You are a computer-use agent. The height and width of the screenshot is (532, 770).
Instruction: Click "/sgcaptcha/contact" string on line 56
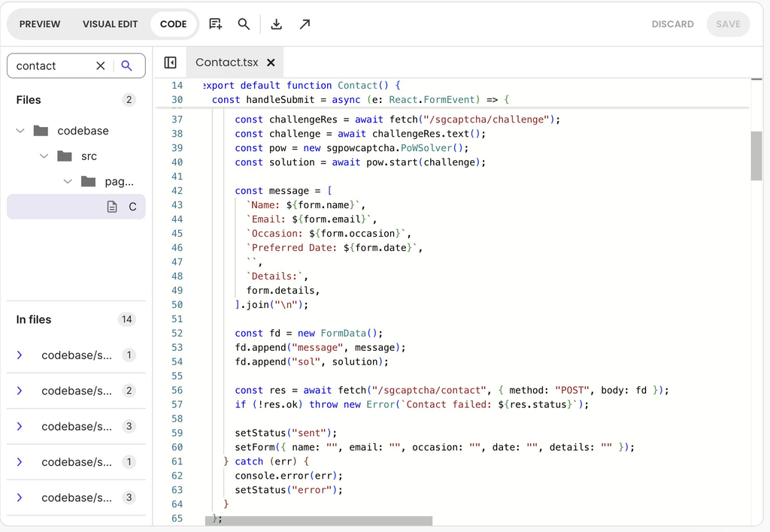pos(429,390)
